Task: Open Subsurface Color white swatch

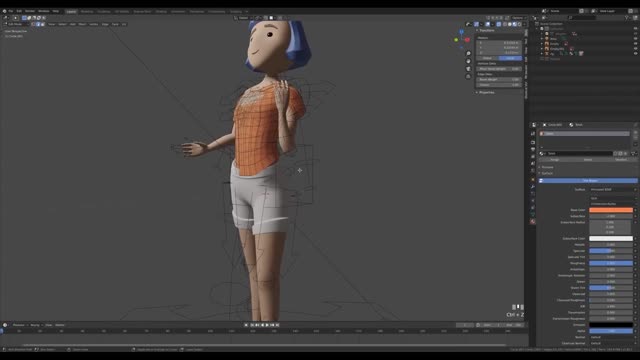Action: tap(611, 238)
